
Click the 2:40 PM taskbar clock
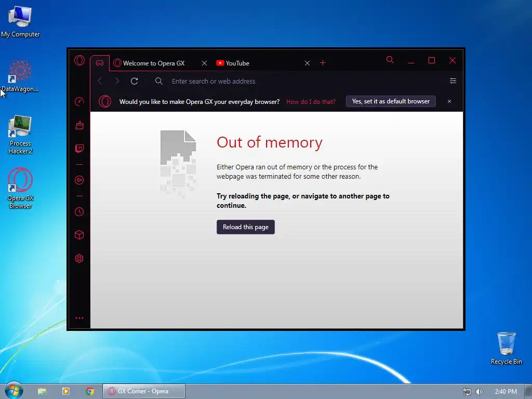pyautogui.click(x=506, y=392)
